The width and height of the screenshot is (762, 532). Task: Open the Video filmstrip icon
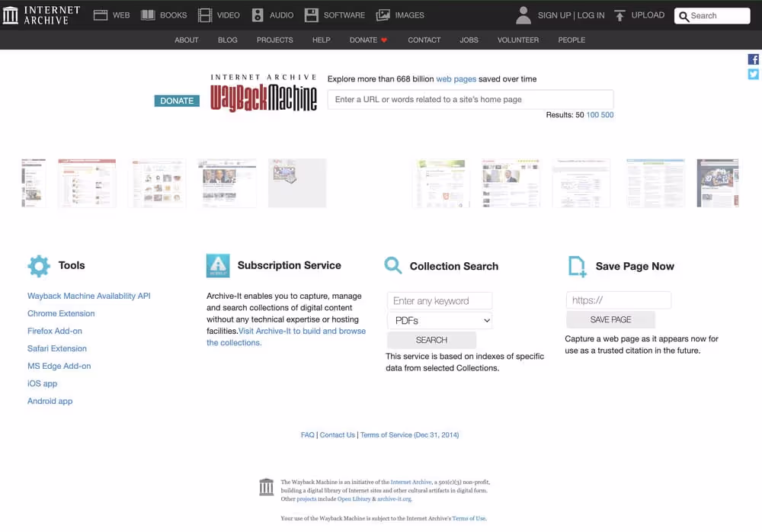205,15
